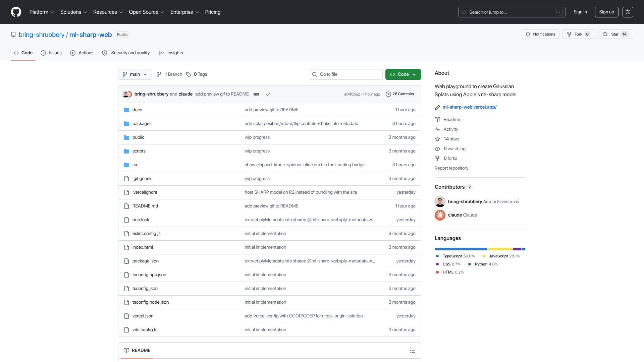Click the Sign in link

[x=580, y=12]
